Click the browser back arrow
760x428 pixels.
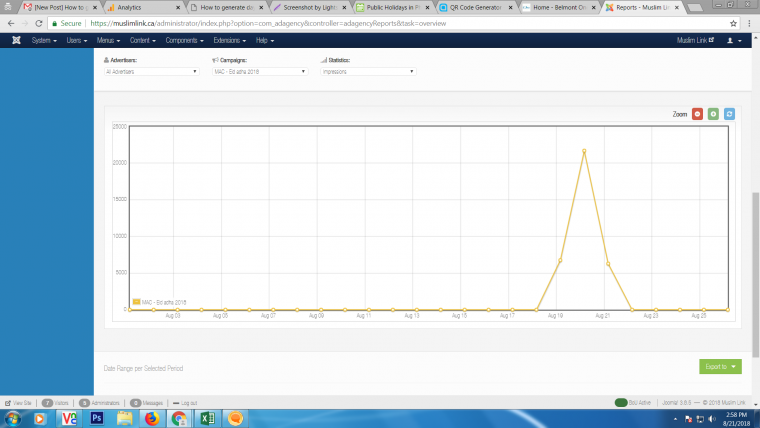click(x=11, y=23)
